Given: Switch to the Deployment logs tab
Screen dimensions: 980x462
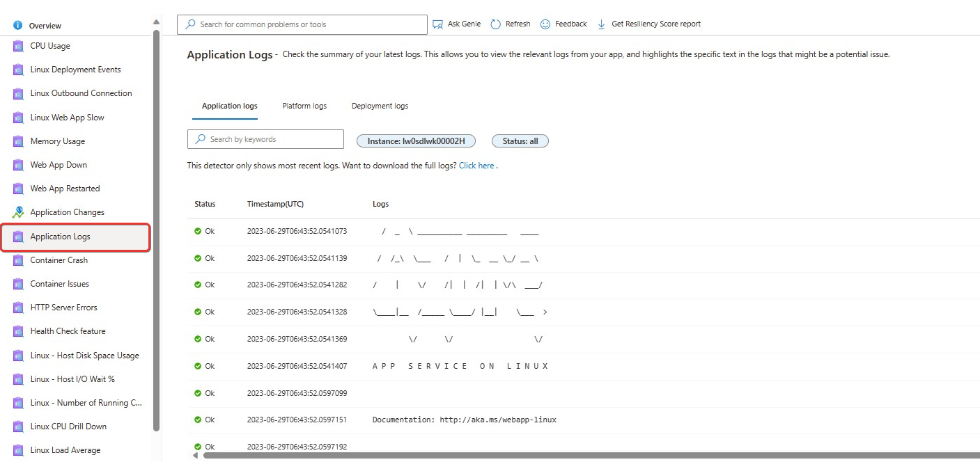Looking at the screenshot, I should pos(380,106).
